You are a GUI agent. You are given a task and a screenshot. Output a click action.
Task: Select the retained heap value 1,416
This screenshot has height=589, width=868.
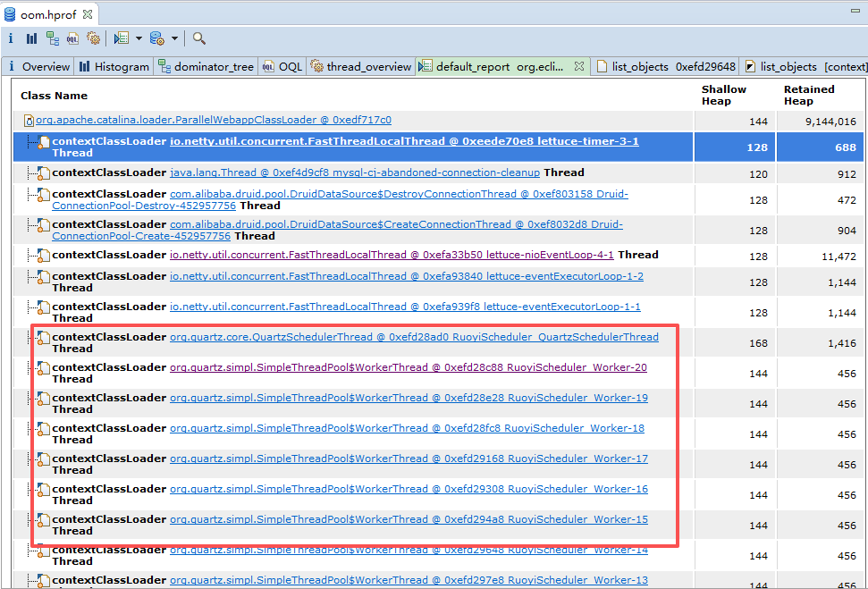point(842,343)
